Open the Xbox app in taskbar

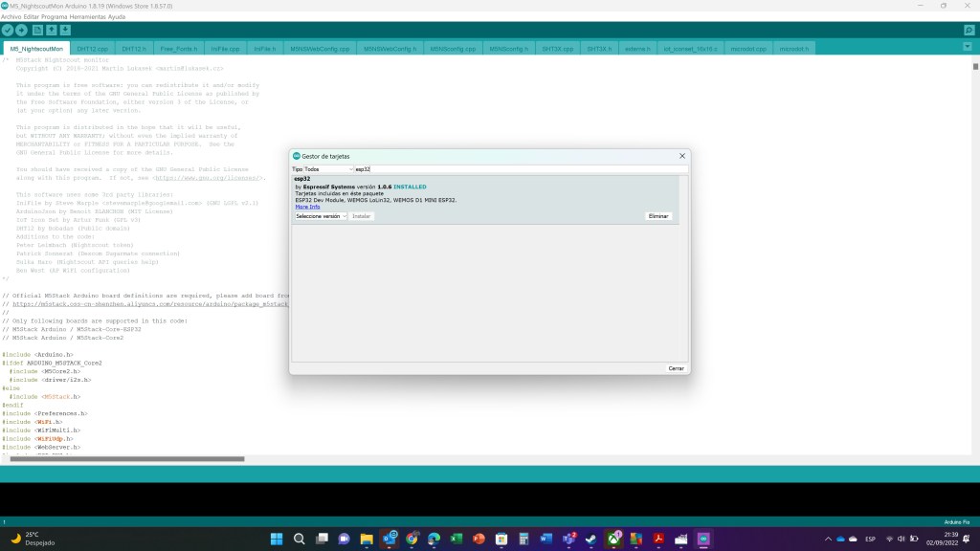pyautogui.click(x=614, y=540)
